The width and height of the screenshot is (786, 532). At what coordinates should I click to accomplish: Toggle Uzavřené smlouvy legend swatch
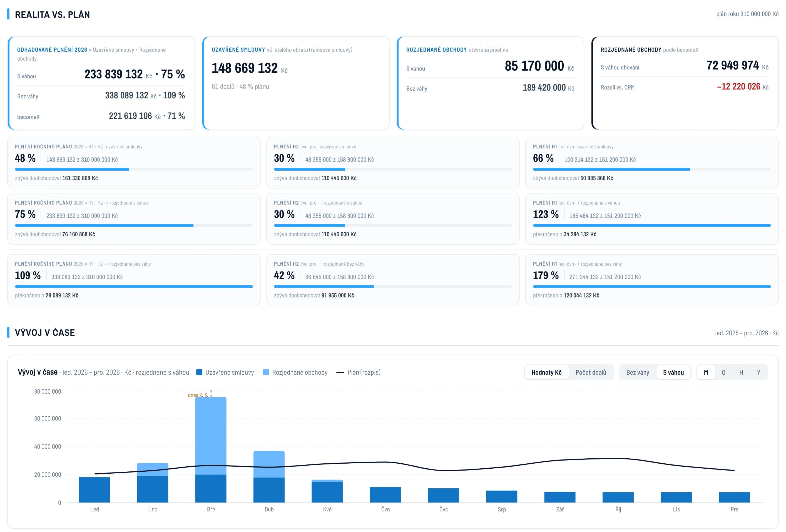(199, 372)
